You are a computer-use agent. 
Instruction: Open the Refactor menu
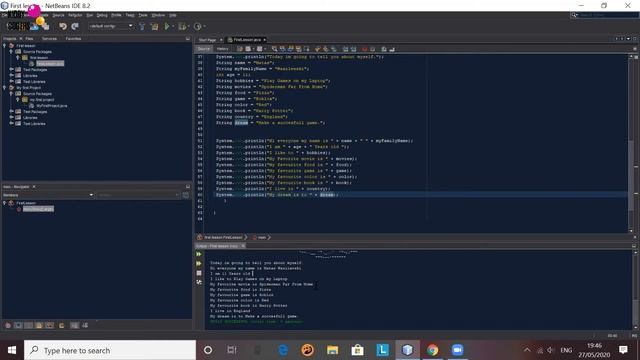tap(75, 15)
